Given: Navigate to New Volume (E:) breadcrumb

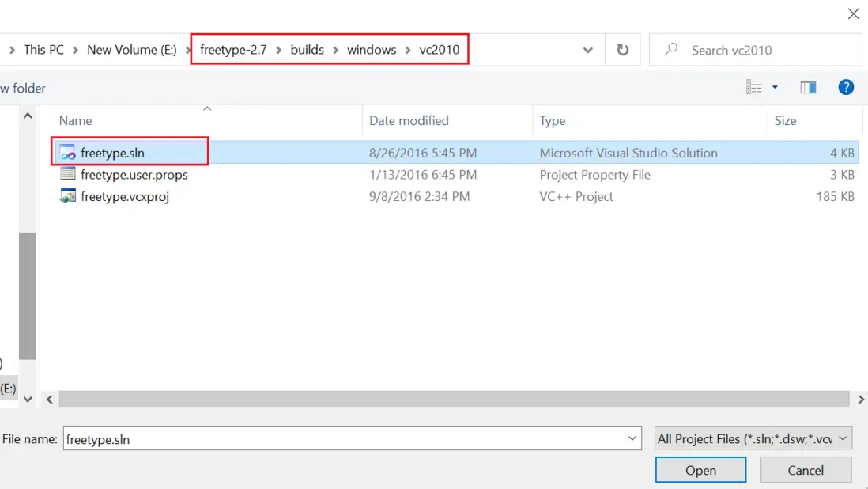Looking at the screenshot, I should click(x=132, y=50).
